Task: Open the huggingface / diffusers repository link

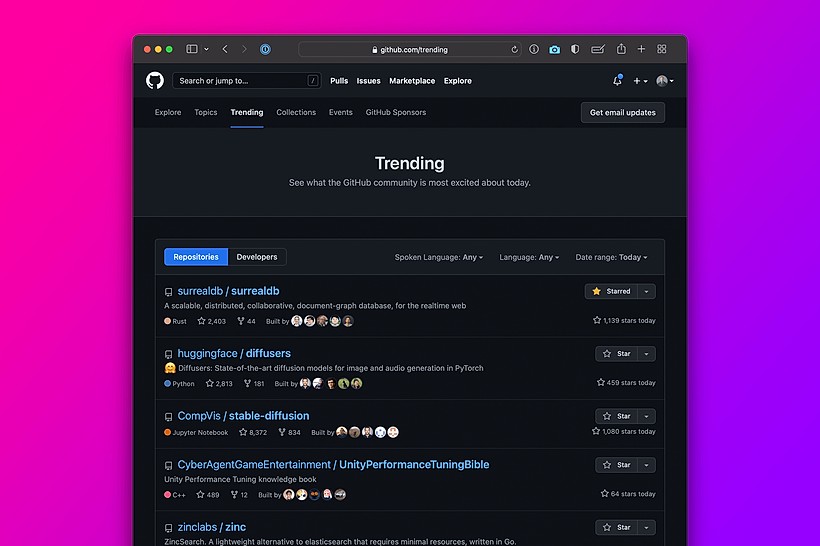Action: [x=234, y=353]
